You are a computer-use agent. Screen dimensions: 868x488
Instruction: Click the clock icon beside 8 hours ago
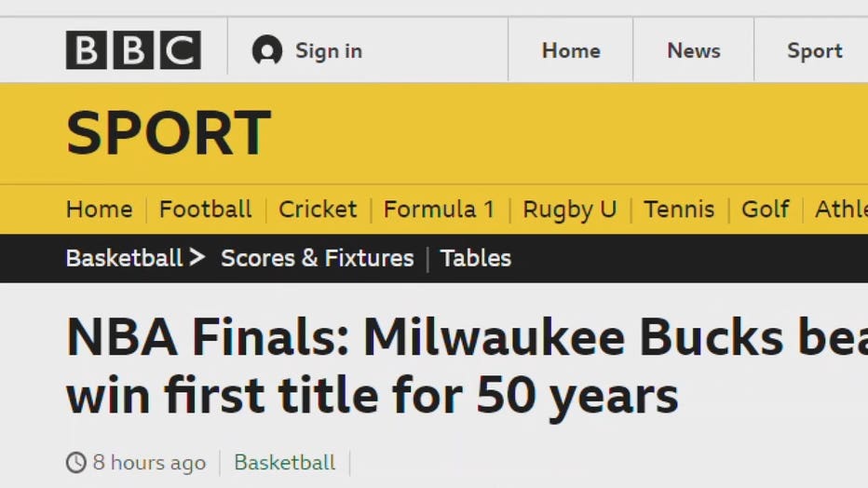tap(76, 463)
